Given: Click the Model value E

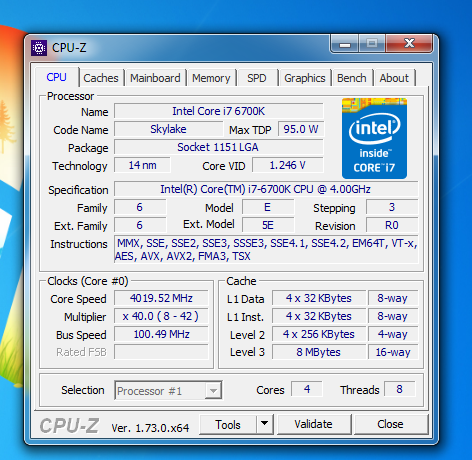Looking at the screenshot, I should pos(268,207).
